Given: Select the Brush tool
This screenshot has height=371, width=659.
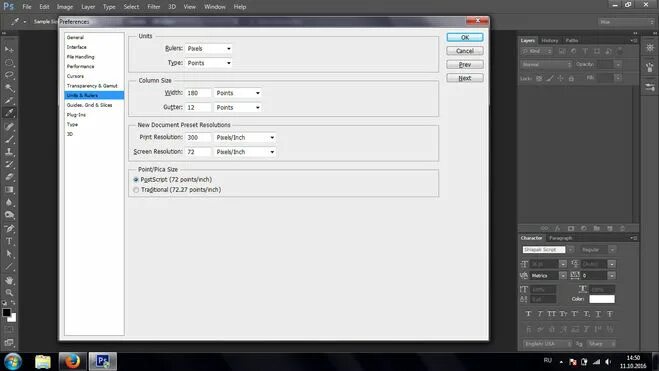Looking at the screenshot, I should coord(9,139).
